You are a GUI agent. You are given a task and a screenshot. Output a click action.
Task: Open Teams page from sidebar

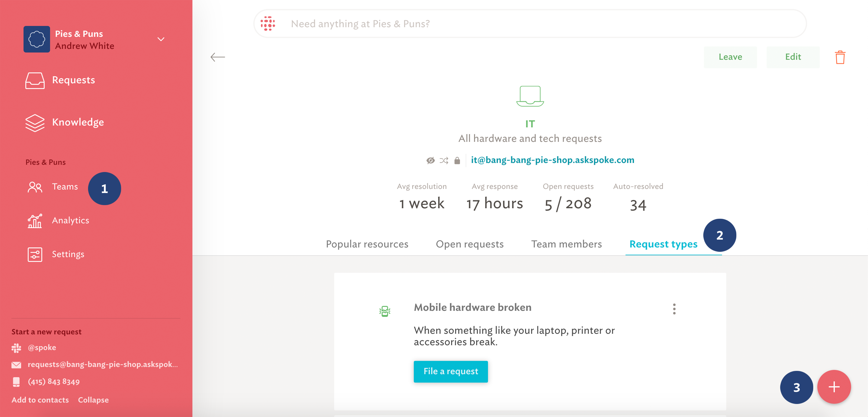(65, 186)
